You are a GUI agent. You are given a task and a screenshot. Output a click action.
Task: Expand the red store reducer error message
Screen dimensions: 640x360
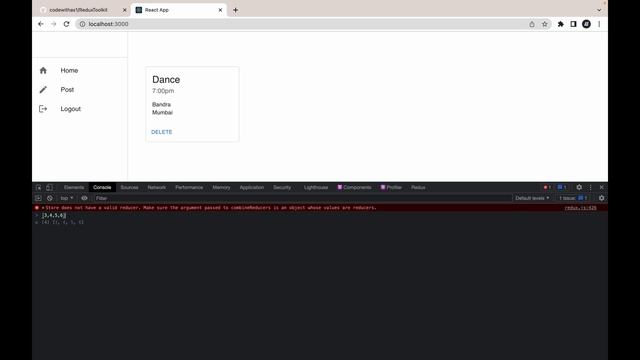[x=43, y=208]
